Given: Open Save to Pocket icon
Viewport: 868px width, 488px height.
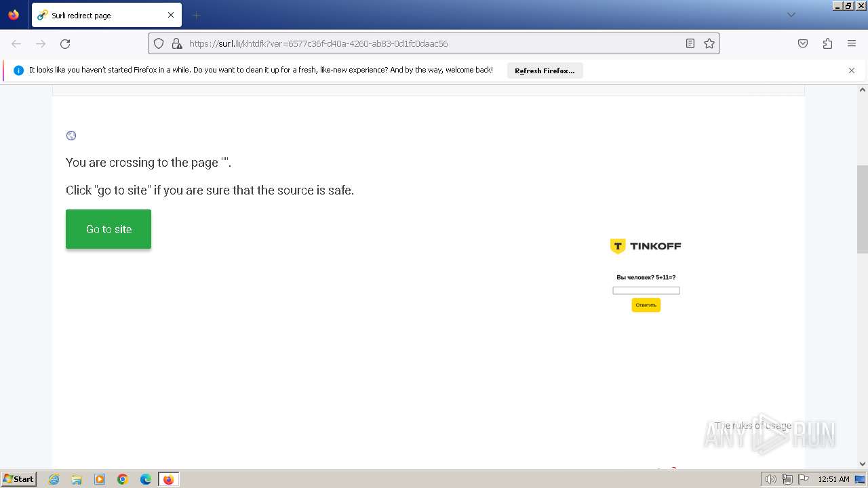Looking at the screenshot, I should (803, 43).
